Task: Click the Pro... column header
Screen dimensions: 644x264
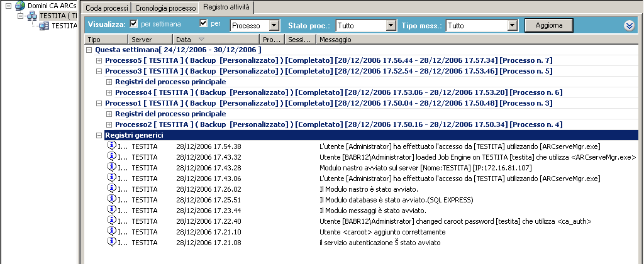Action: click(272, 40)
